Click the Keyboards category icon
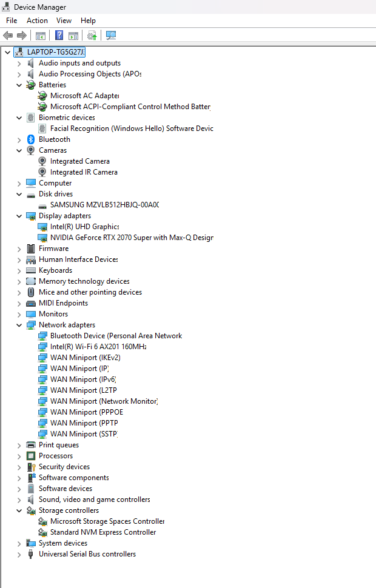Image resolution: width=376 pixels, height=588 pixels. (x=31, y=270)
